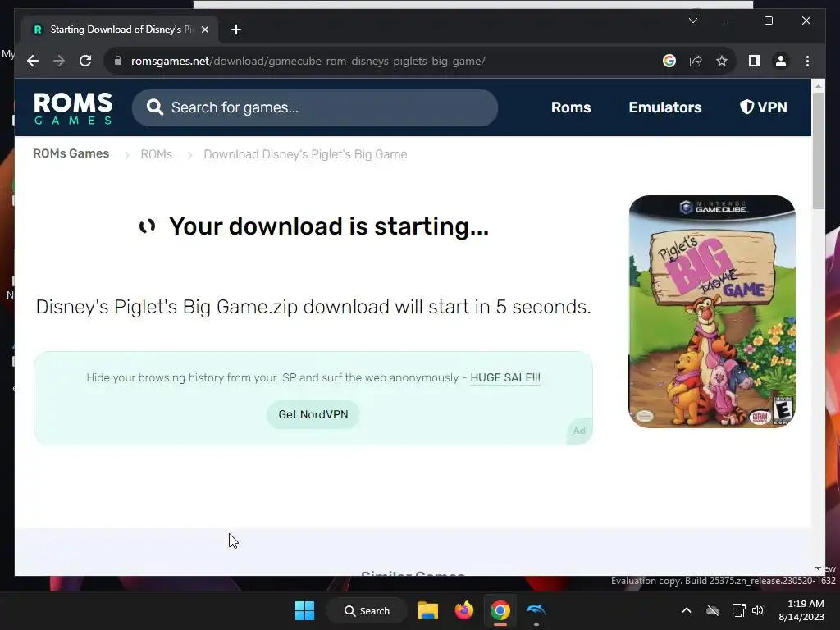This screenshot has height=630, width=840.
Task: Close the Starting Download tab
Action: point(204,30)
